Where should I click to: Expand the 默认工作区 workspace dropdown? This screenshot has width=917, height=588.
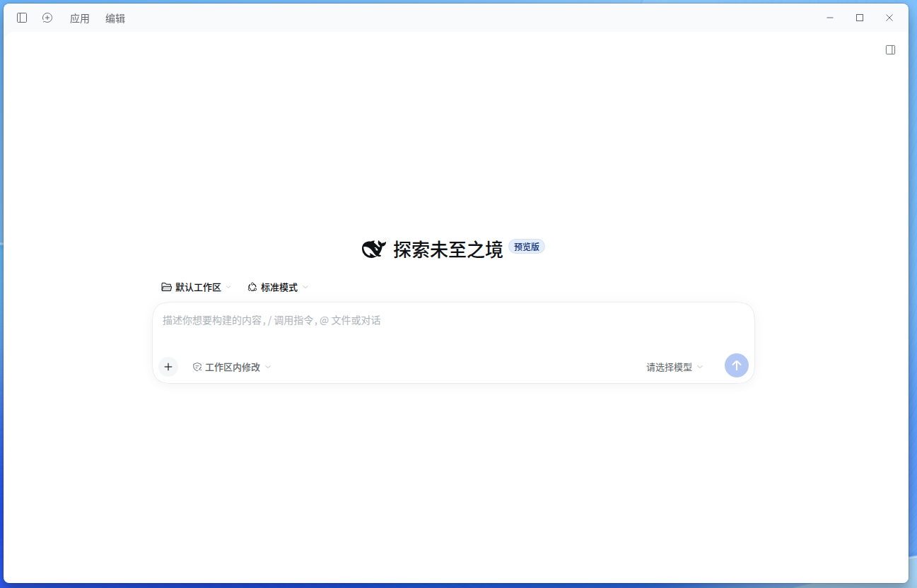[197, 288]
